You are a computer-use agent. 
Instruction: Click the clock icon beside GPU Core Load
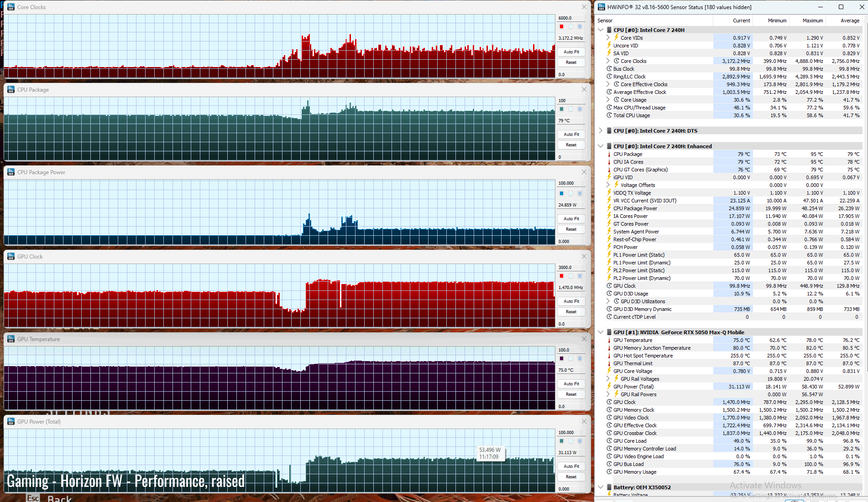pos(609,440)
